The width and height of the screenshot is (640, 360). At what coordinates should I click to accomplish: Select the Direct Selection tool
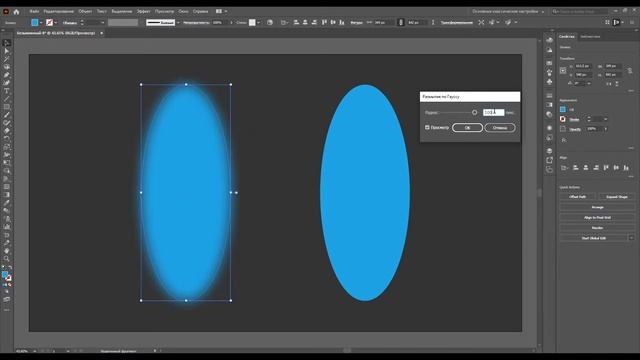click(x=7, y=51)
